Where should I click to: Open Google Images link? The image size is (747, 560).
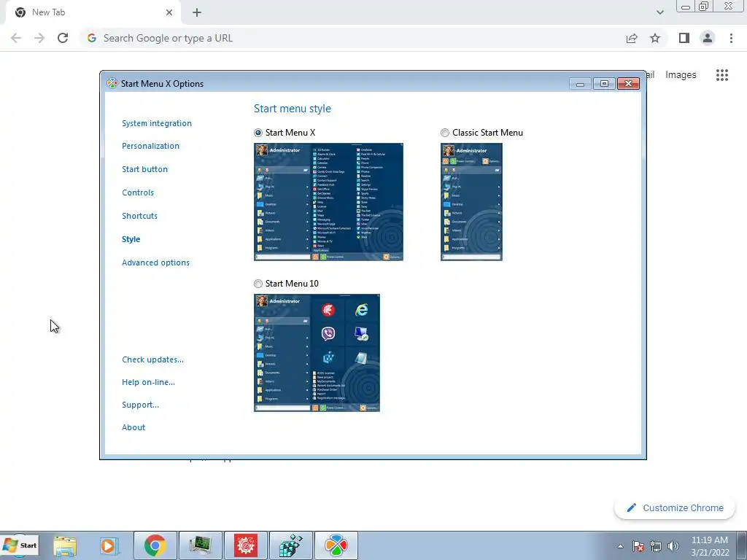coord(681,75)
